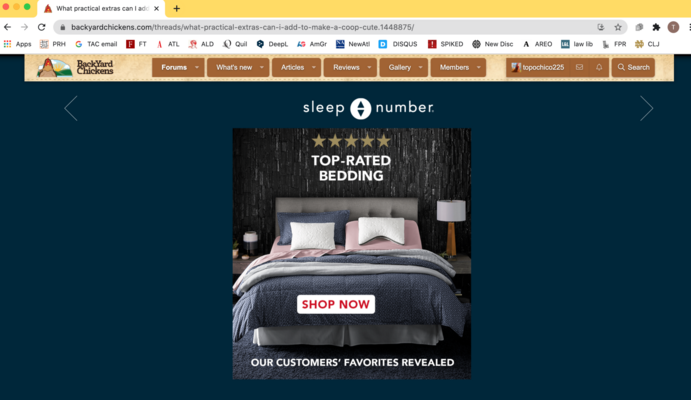
Task: Open a new browser tab
Action: click(x=177, y=8)
